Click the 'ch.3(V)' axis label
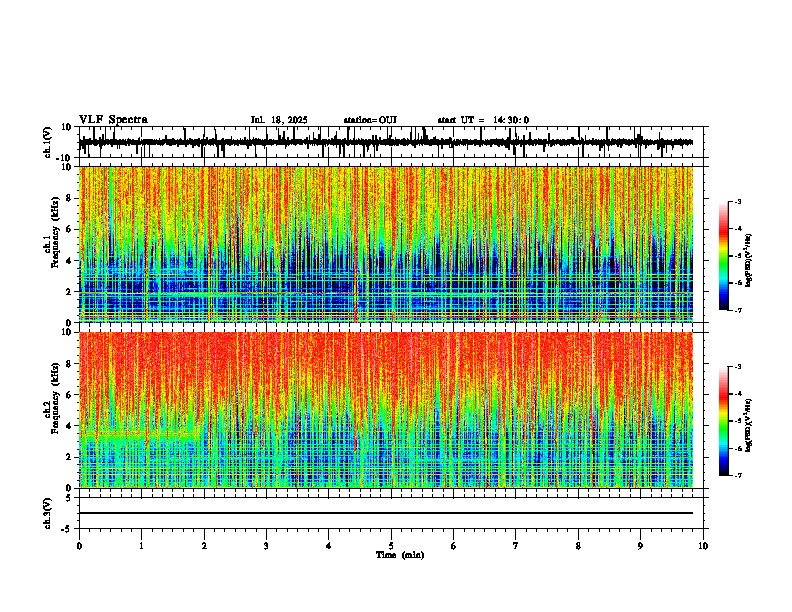792x612 pixels. pyautogui.click(x=48, y=513)
